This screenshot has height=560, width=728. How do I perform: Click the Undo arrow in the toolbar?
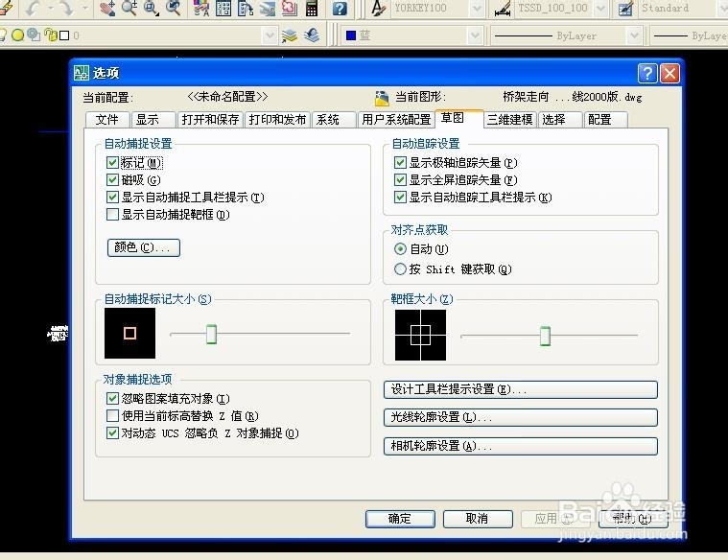click(32, 8)
